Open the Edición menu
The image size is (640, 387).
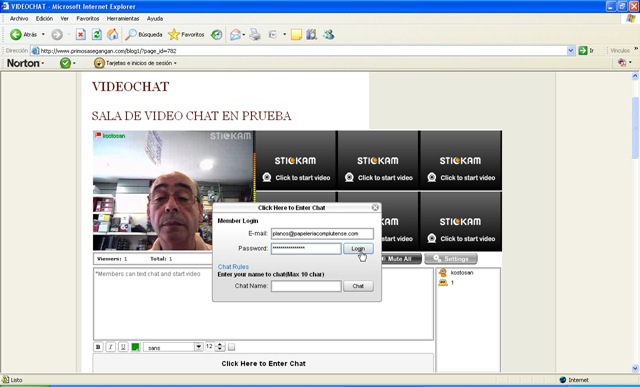pyautogui.click(x=44, y=19)
